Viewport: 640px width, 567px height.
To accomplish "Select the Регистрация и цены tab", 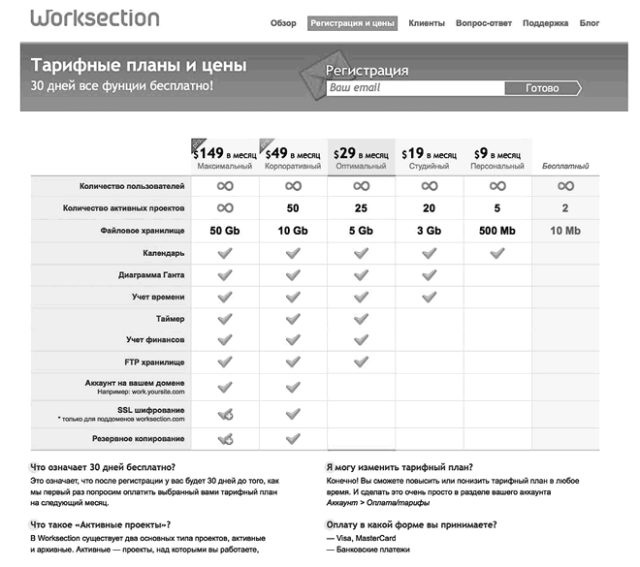I will [353, 23].
